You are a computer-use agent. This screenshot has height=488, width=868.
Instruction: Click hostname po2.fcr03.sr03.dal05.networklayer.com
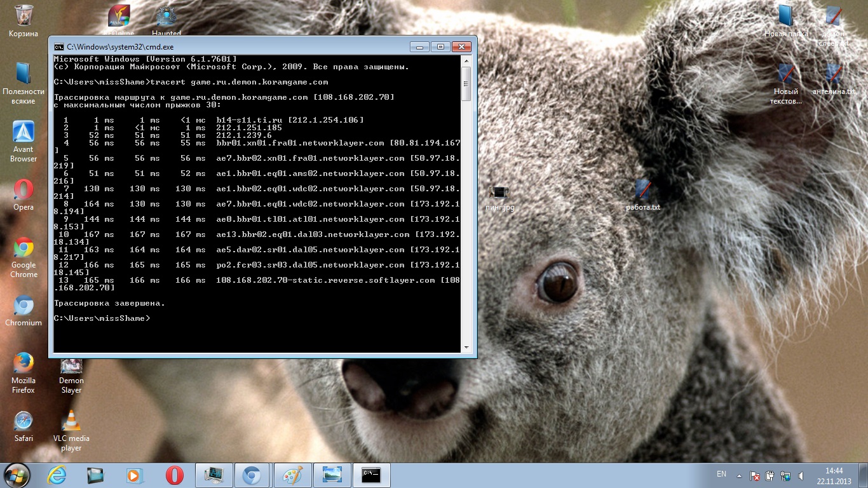310,265
